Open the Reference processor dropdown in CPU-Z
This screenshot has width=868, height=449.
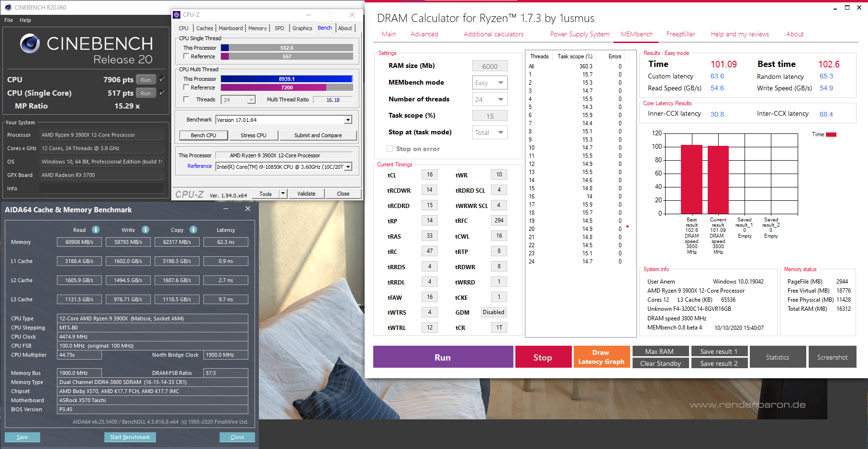(348, 167)
